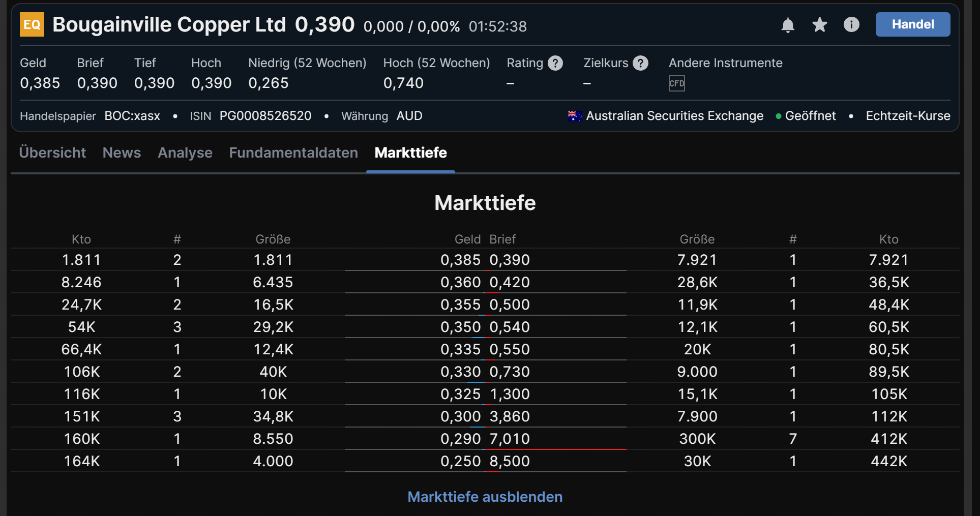Click the bid size 6.435 cell

tap(273, 282)
